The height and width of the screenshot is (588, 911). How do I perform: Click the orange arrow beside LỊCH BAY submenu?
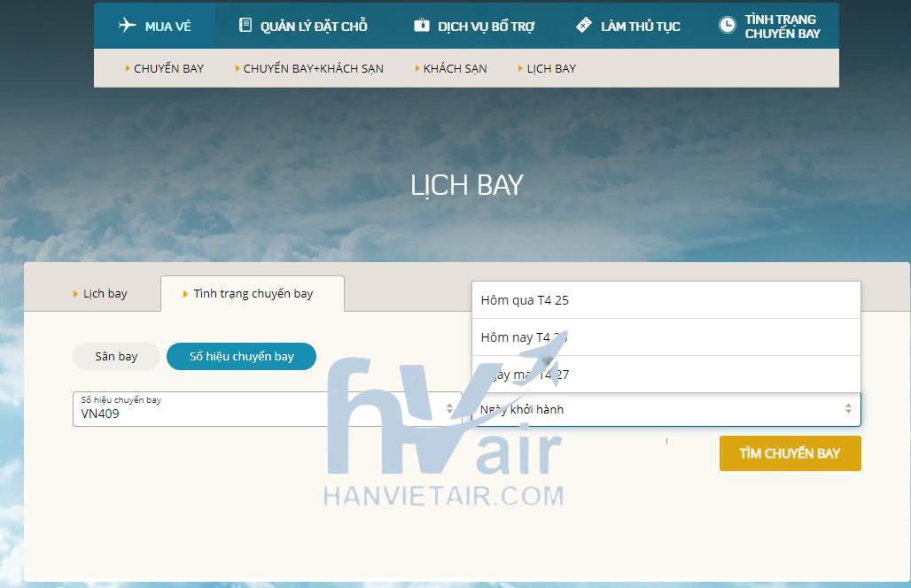pos(521,68)
